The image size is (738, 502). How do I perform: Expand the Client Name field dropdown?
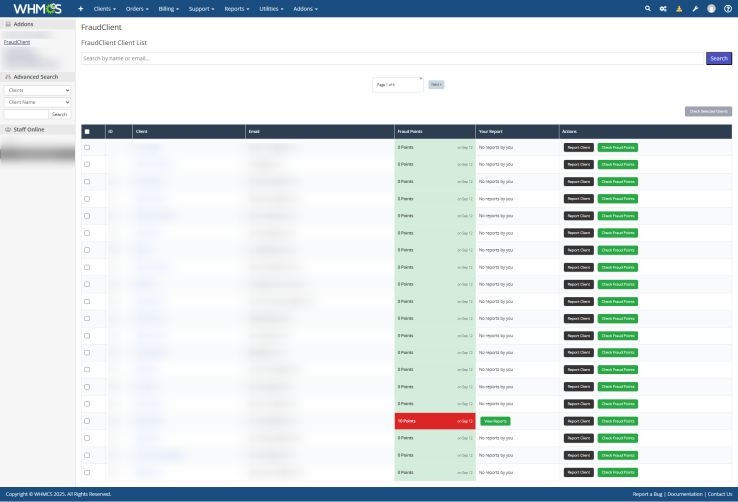(37, 102)
